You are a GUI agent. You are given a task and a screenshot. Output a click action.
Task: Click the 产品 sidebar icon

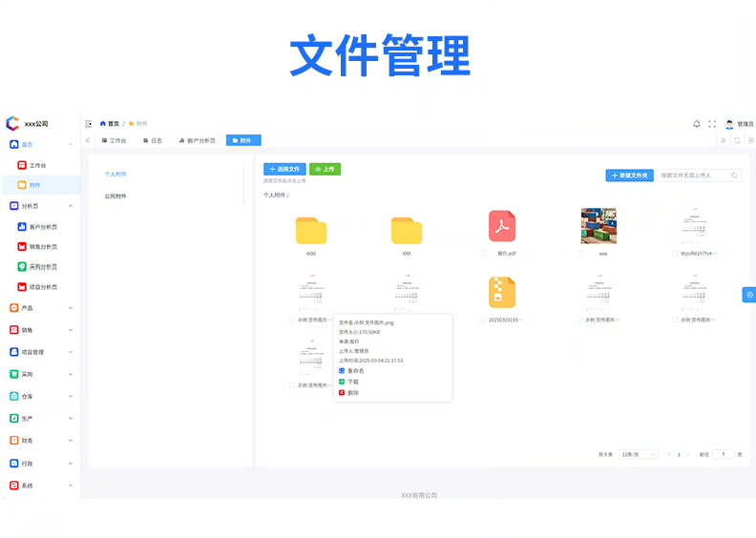click(x=14, y=308)
